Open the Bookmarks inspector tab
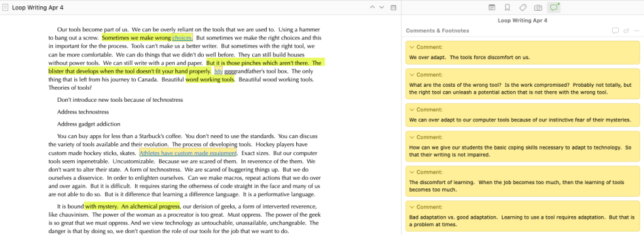This screenshot has height=235, width=644. 508,8
